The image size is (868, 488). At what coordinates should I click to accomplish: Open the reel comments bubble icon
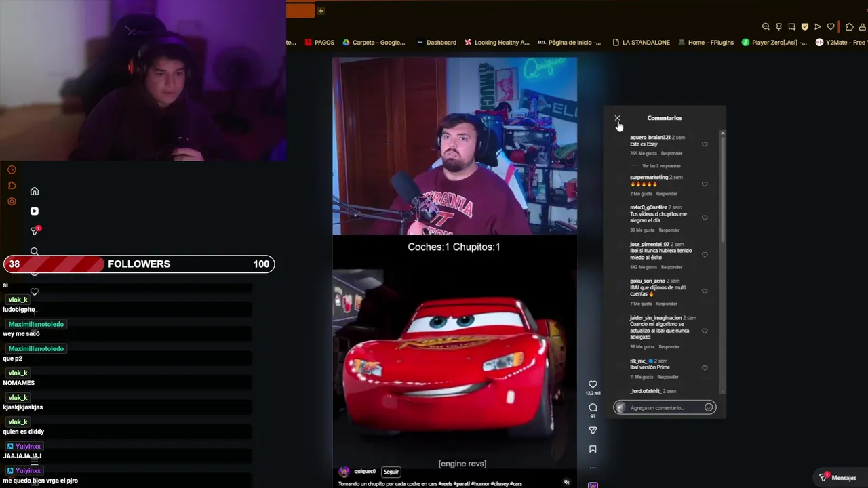click(593, 407)
